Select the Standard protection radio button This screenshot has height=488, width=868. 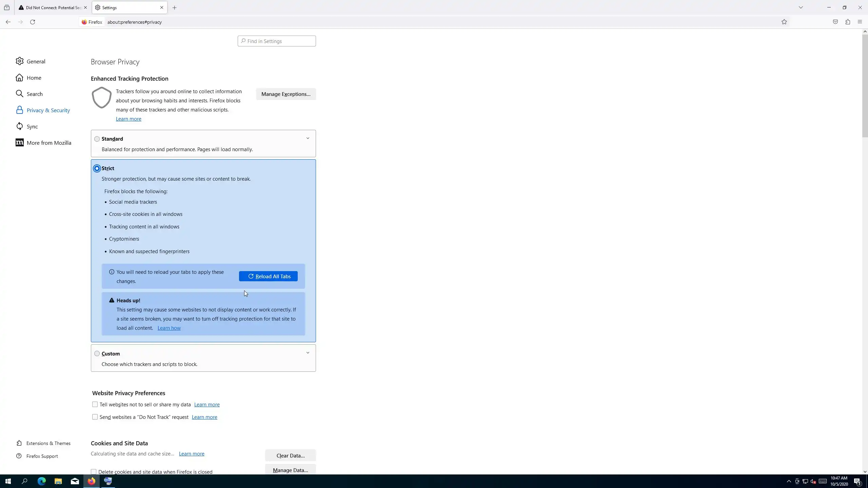point(97,139)
